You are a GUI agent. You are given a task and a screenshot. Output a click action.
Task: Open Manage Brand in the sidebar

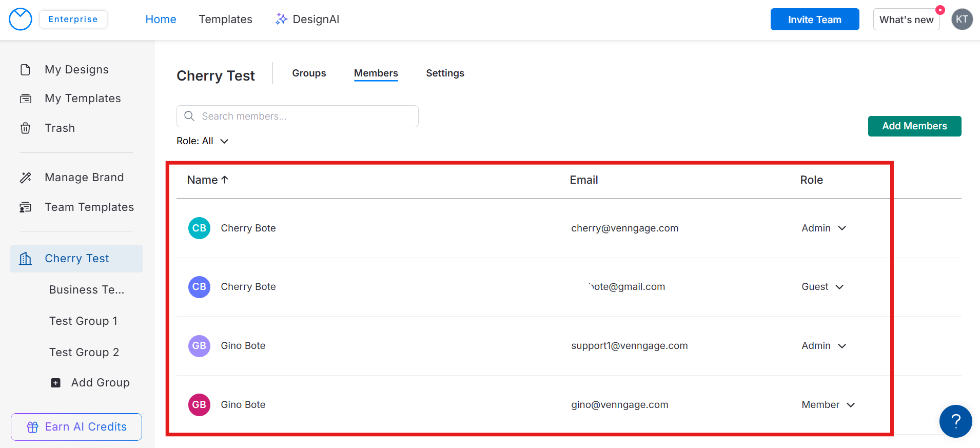(x=84, y=177)
